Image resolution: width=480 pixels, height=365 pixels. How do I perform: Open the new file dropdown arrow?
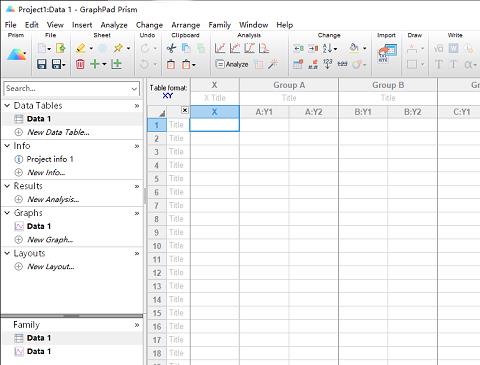point(49,49)
